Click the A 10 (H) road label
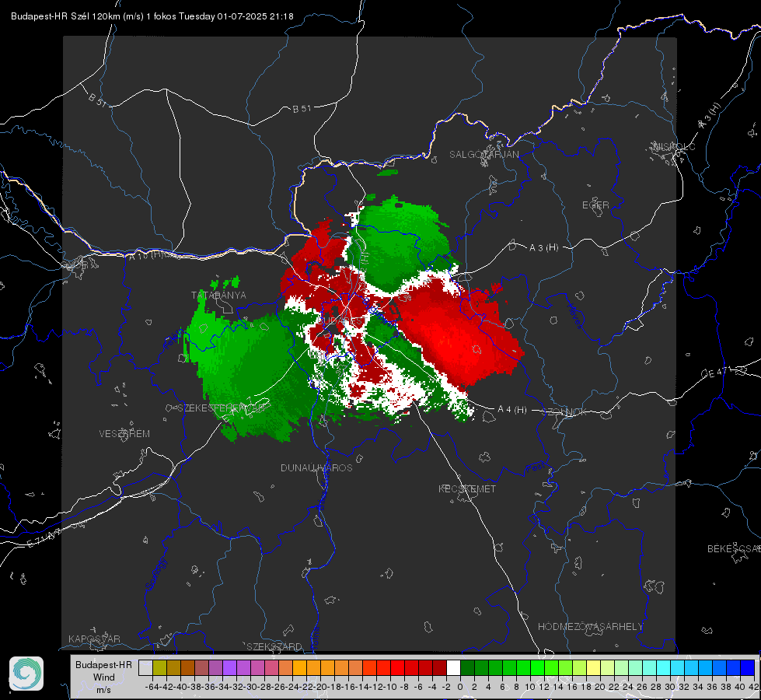761x700 pixels. click(x=145, y=254)
